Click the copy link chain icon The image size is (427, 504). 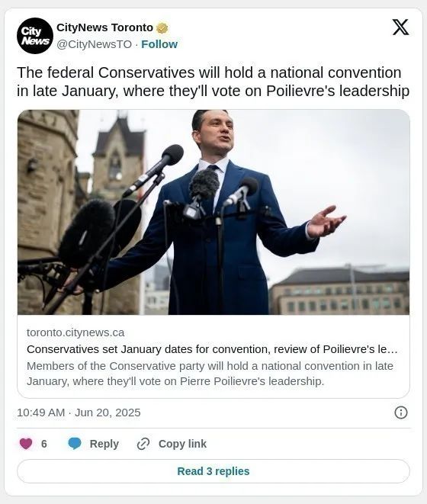coord(143,444)
